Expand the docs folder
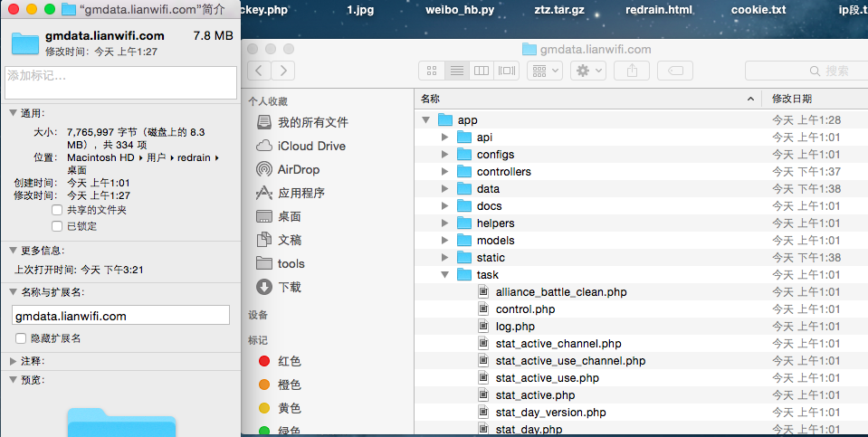The height and width of the screenshot is (437, 868). click(444, 205)
